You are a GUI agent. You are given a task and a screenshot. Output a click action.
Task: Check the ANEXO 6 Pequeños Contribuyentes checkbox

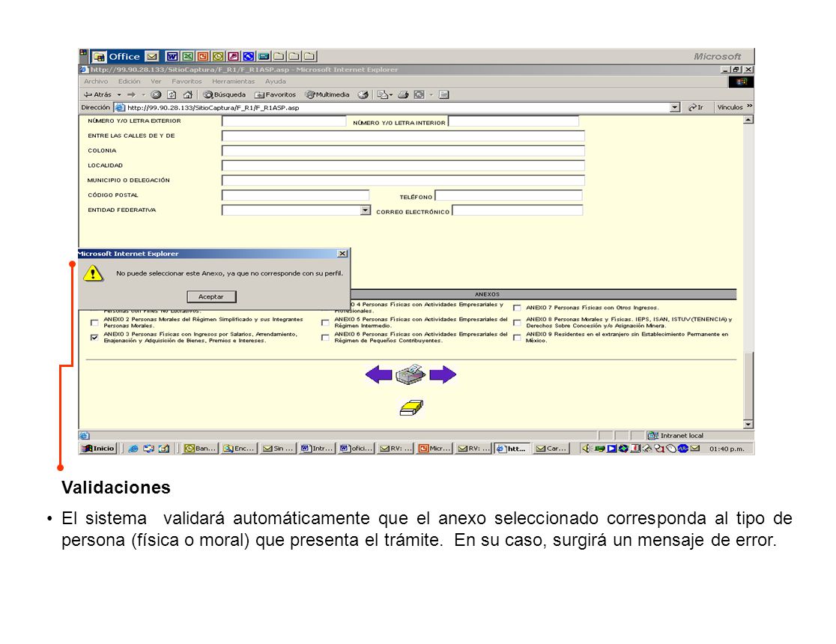[325, 338]
